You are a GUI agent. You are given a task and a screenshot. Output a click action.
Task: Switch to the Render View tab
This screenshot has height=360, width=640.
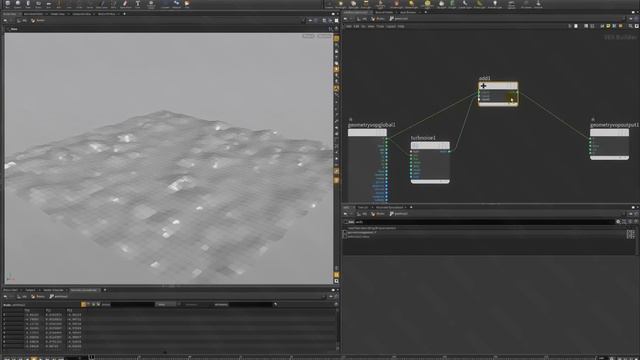point(58,13)
